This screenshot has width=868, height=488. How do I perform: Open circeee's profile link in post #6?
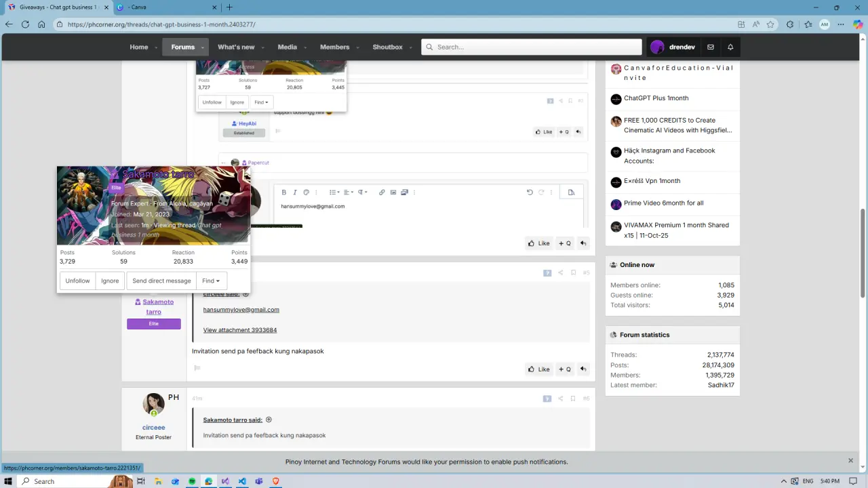click(154, 428)
